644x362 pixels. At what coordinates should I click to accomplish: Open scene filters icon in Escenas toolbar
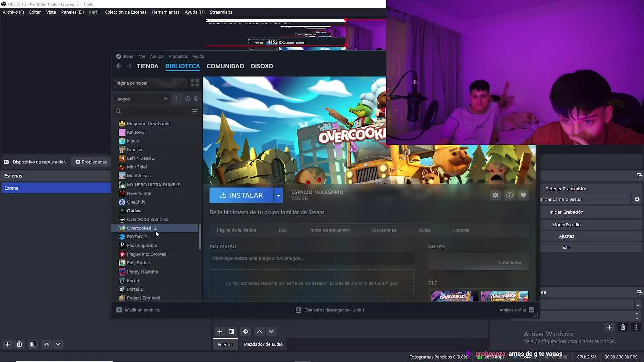point(33,344)
